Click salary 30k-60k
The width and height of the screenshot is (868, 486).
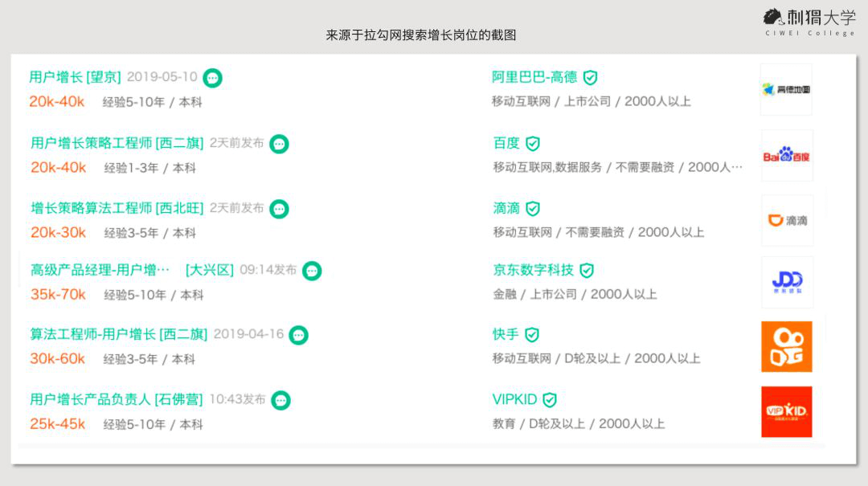tap(58, 359)
